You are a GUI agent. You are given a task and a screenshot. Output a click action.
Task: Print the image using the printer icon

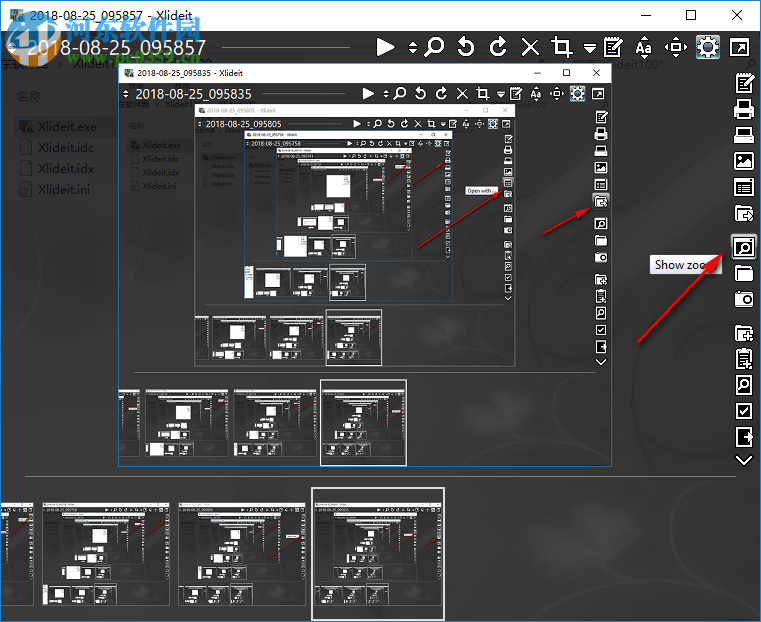coord(744,109)
